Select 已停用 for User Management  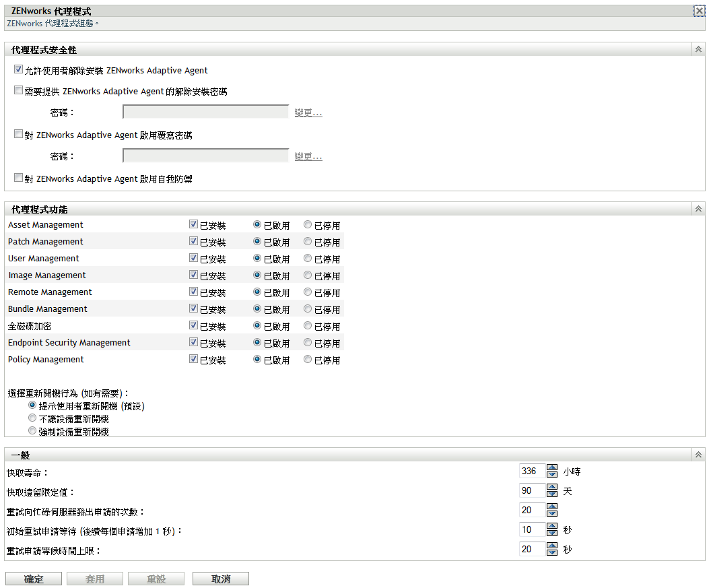click(x=308, y=258)
